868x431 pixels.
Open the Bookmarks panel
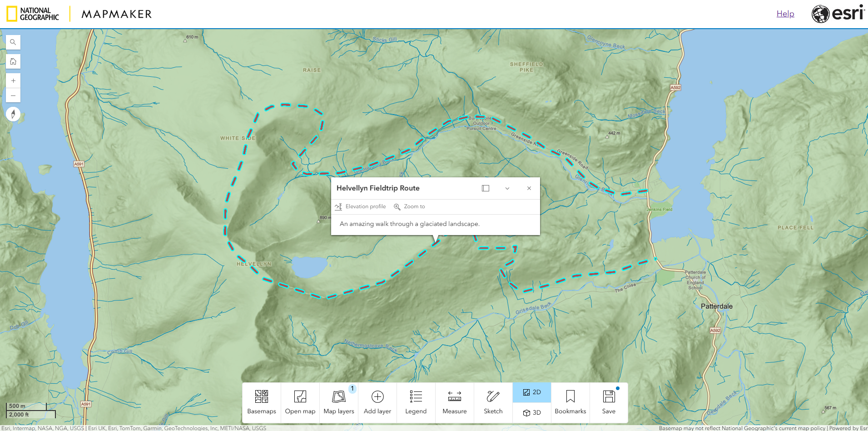570,402
